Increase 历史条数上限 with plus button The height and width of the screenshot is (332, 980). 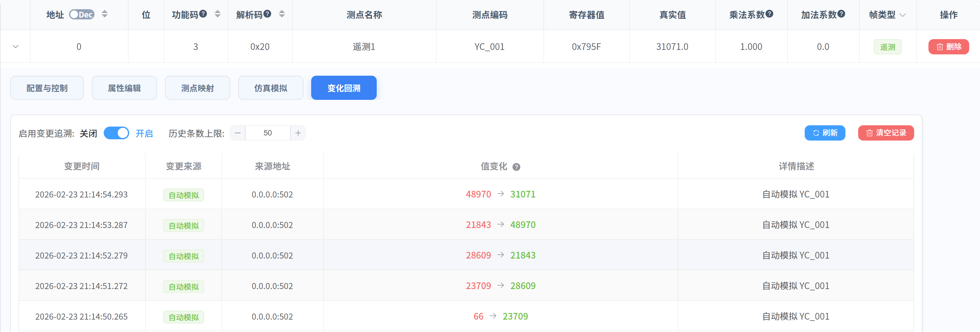298,133
